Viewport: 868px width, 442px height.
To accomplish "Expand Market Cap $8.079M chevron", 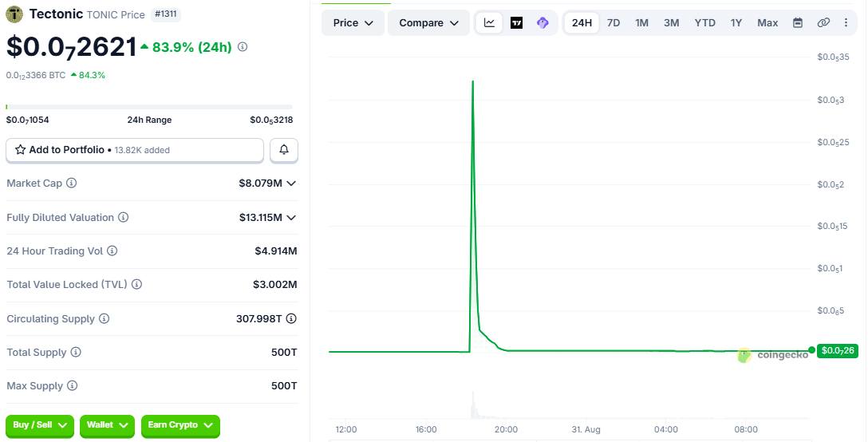I will pos(291,184).
